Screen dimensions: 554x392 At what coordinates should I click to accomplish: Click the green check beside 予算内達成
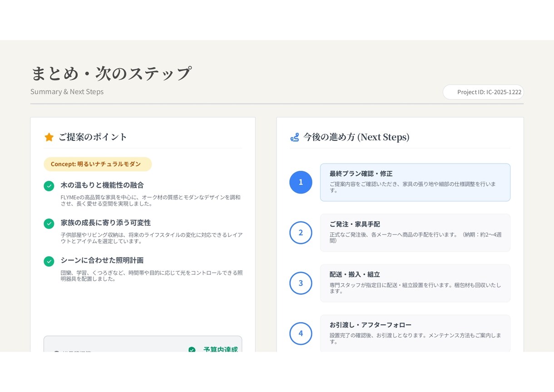(192, 349)
